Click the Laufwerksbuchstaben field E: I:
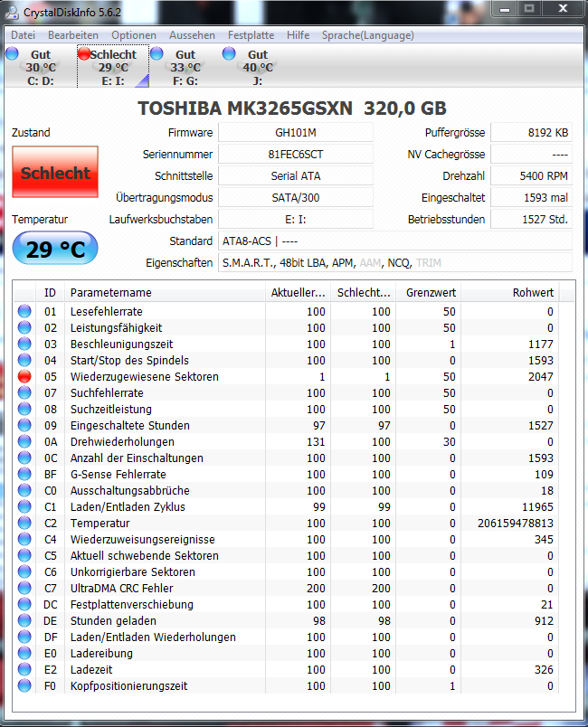This screenshot has width=588, height=727. (296, 220)
